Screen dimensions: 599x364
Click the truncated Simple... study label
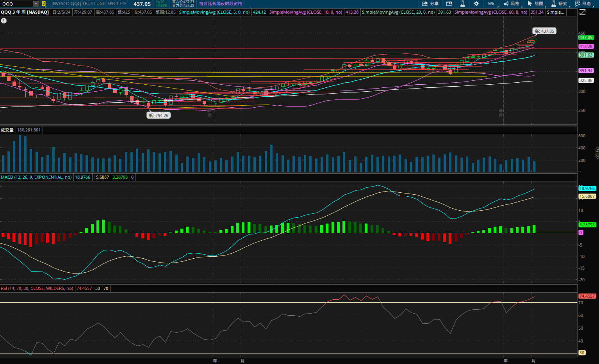pyautogui.click(x=555, y=12)
